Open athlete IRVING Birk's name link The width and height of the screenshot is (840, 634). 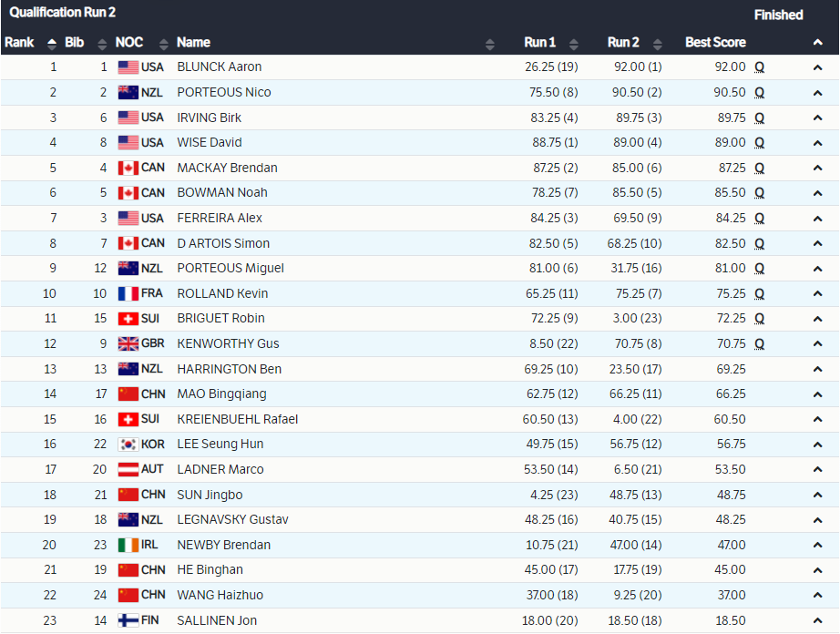[x=209, y=118]
